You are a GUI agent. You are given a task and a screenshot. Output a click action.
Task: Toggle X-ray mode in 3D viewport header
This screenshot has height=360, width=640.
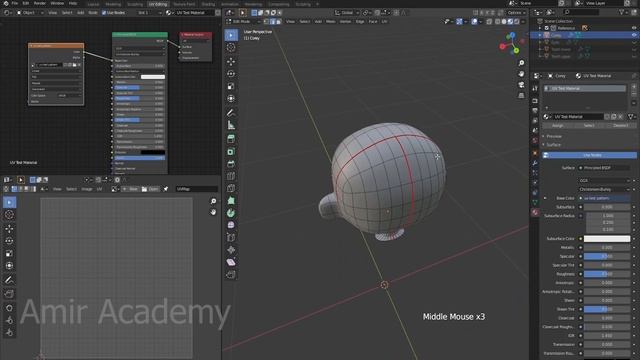coord(489,21)
